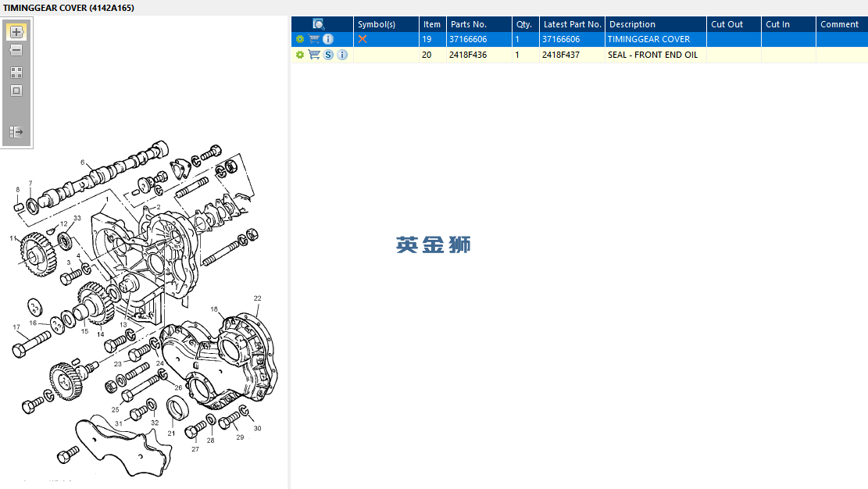
Task: Show info for TIMINGGEAR COVER row
Action: (328, 39)
